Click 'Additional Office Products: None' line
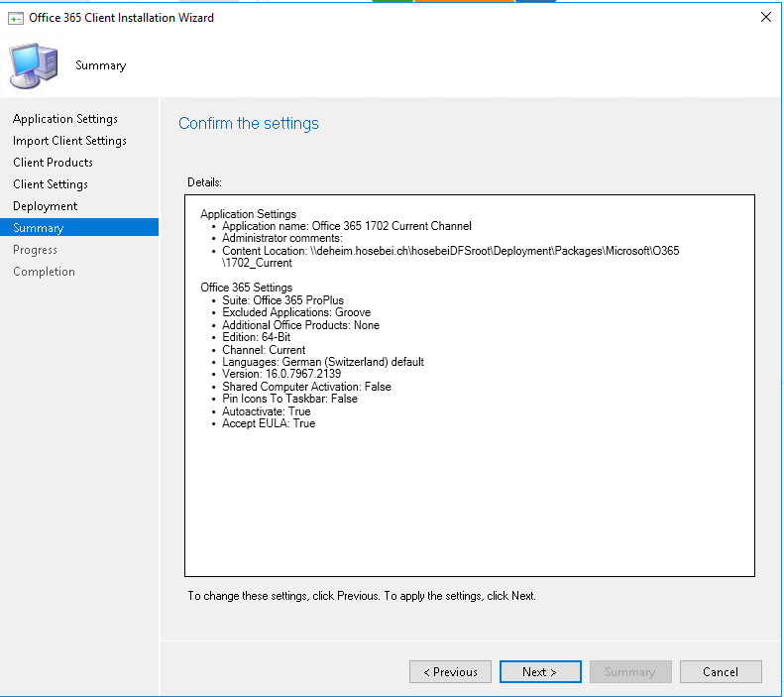 300,325
